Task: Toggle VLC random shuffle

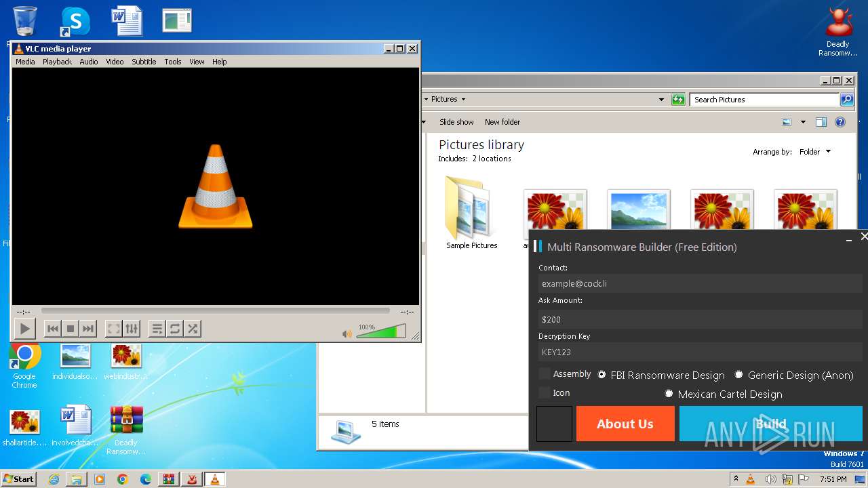Action: [193, 329]
